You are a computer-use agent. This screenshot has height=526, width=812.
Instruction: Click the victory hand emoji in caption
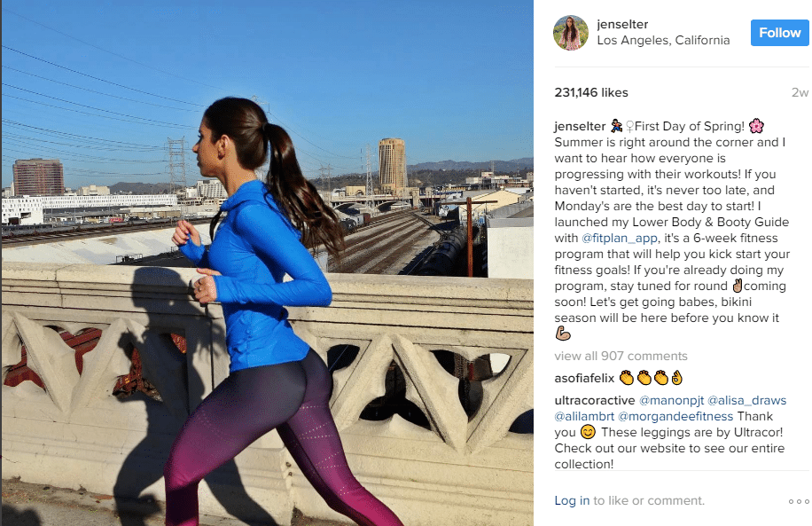738,286
